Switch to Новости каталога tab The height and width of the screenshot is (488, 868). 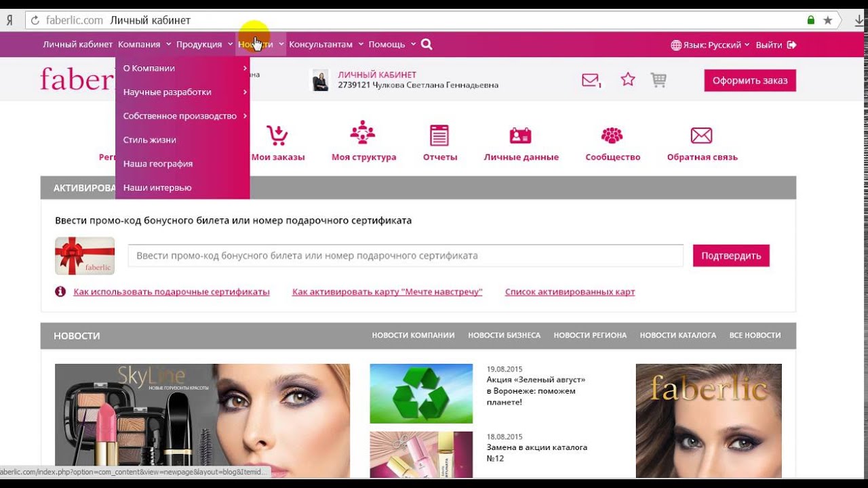(x=678, y=335)
